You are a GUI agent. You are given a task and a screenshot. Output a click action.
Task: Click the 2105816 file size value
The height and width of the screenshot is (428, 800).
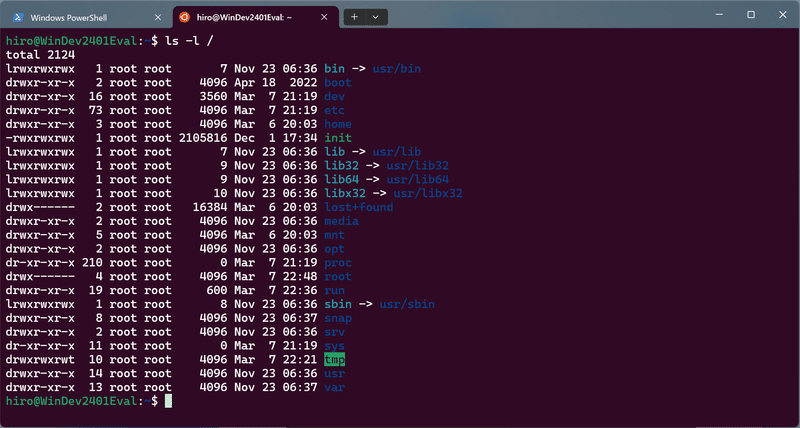click(x=203, y=138)
